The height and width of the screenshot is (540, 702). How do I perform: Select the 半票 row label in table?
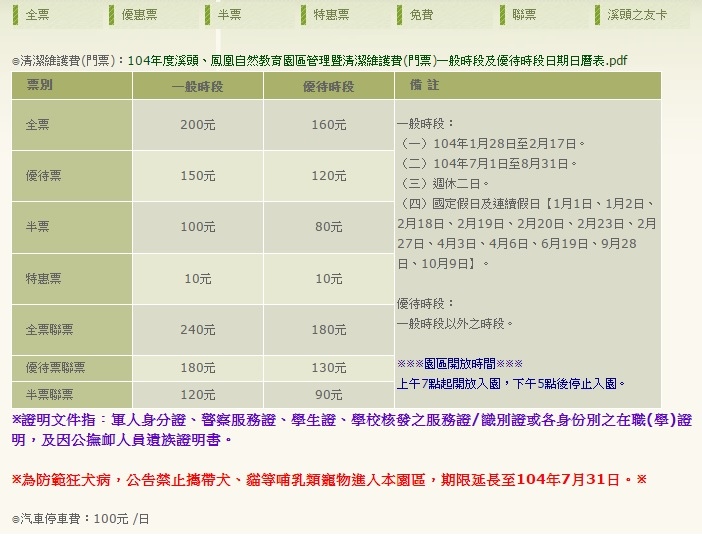[37, 227]
